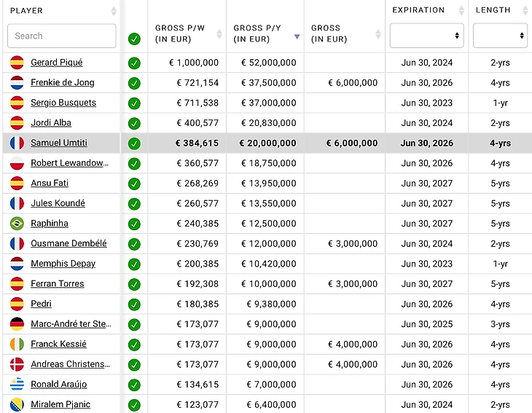Click the green checkmark in Miralem Pjanic's row

click(x=134, y=405)
